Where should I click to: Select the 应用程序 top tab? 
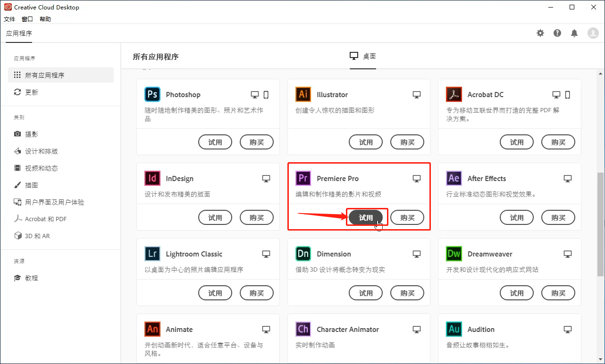click(19, 33)
